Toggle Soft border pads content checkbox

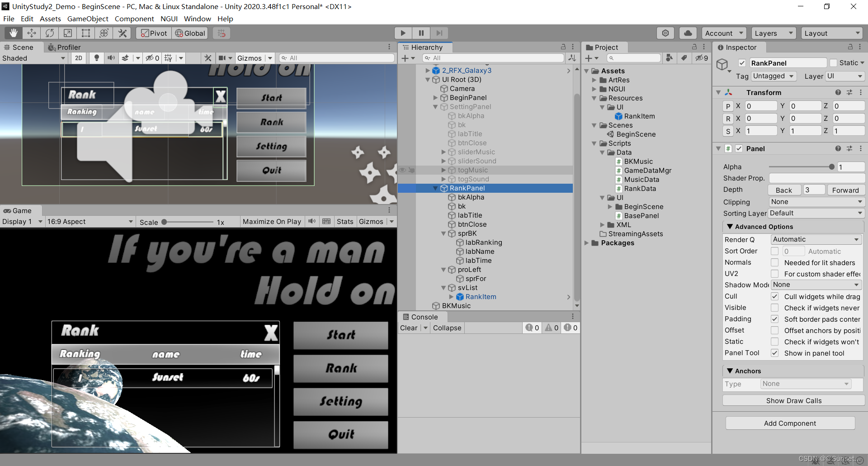(774, 319)
